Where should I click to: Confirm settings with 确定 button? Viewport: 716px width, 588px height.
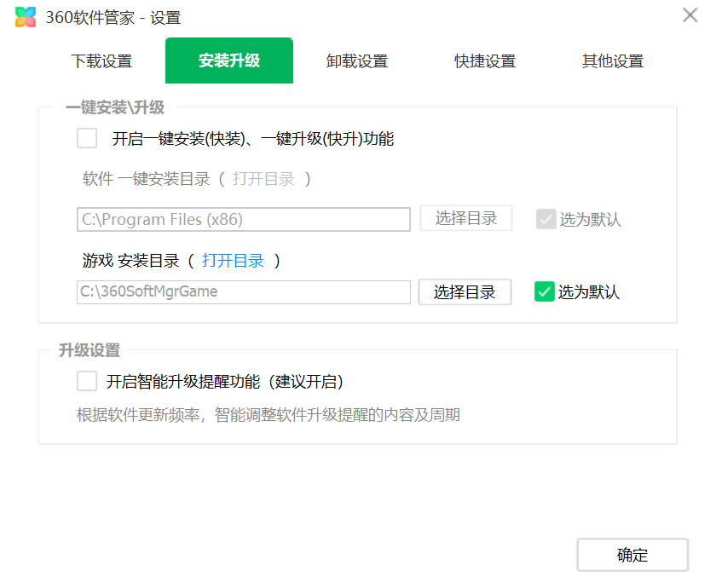click(x=632, y=555)
